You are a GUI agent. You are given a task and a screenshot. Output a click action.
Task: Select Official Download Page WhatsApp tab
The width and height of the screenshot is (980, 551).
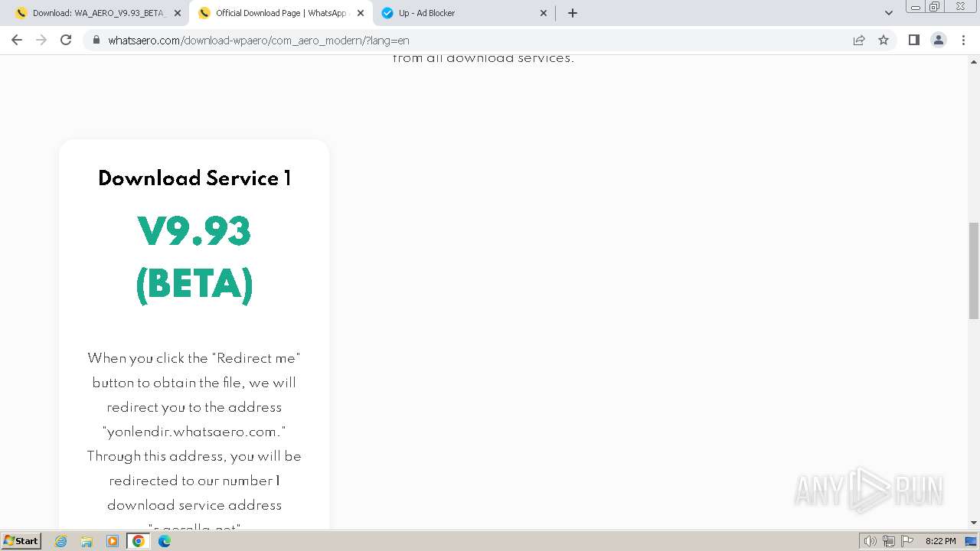click(281, 13)
